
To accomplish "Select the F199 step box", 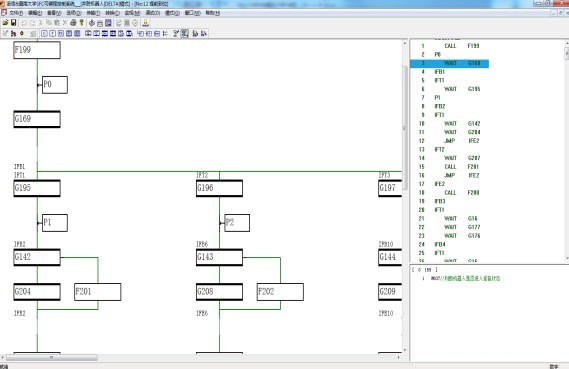I will tap(37, 50).
